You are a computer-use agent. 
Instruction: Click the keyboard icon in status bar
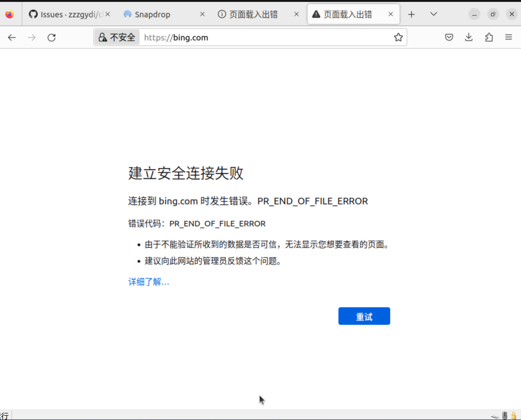point(495,417)
